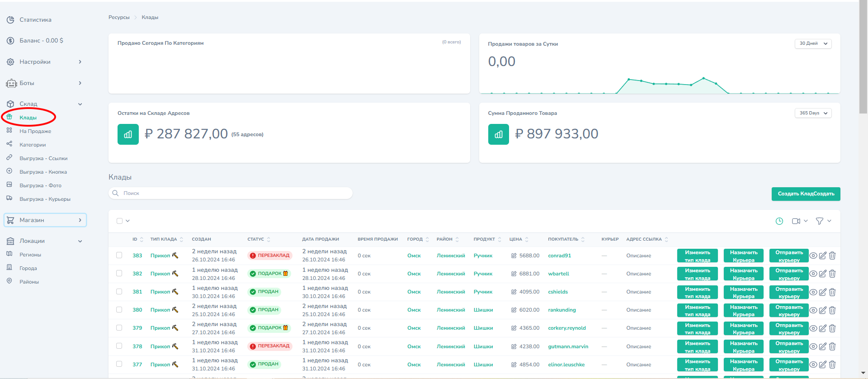Delete klad 383 with the trash icon
Screen dimensions: 868x379
[832, 256]
